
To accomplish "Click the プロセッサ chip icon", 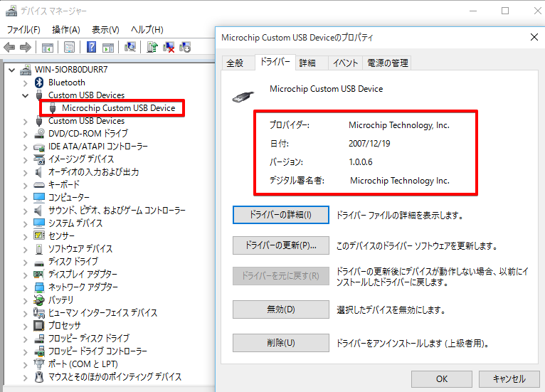I will [x=39, y=326].
